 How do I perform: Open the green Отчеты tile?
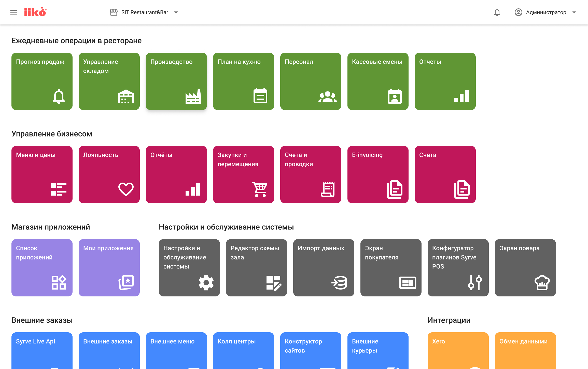click(445, 81)
